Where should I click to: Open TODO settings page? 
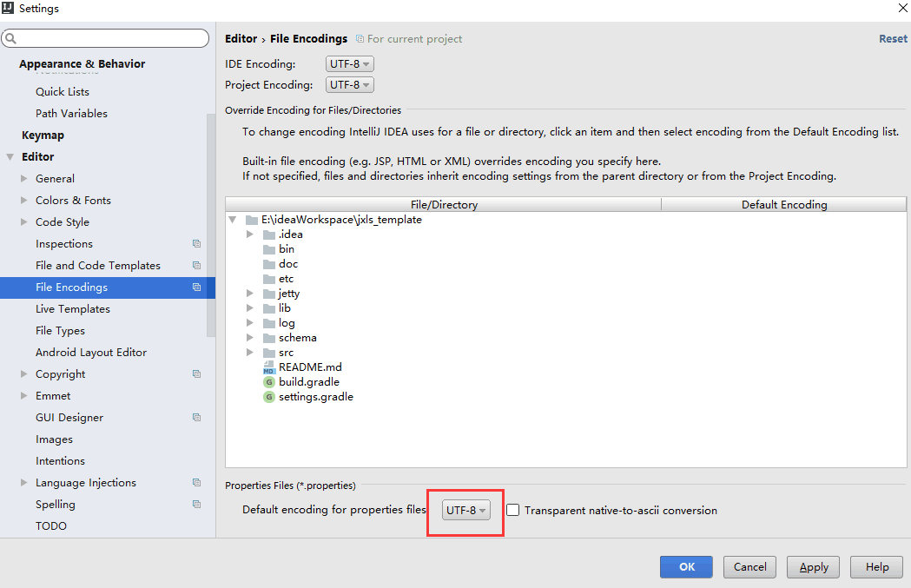coord(51,525)
